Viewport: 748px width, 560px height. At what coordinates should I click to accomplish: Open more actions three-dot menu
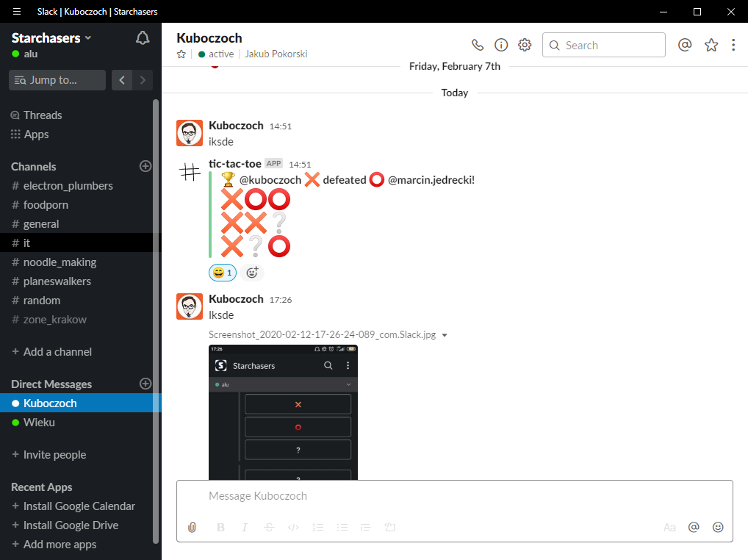click(733, 45)
